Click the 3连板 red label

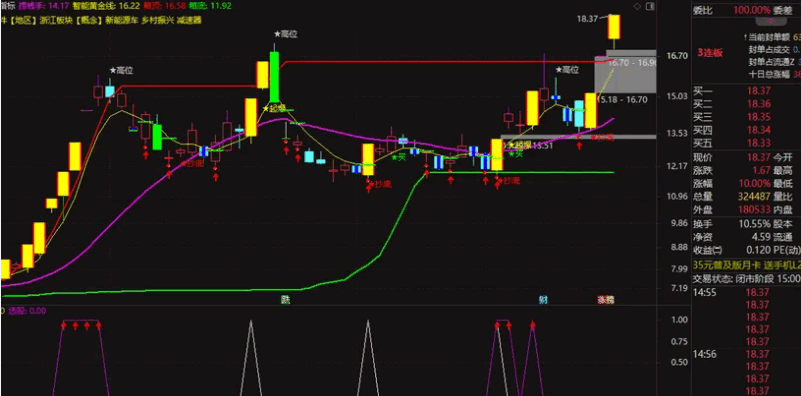click(710, 53)
